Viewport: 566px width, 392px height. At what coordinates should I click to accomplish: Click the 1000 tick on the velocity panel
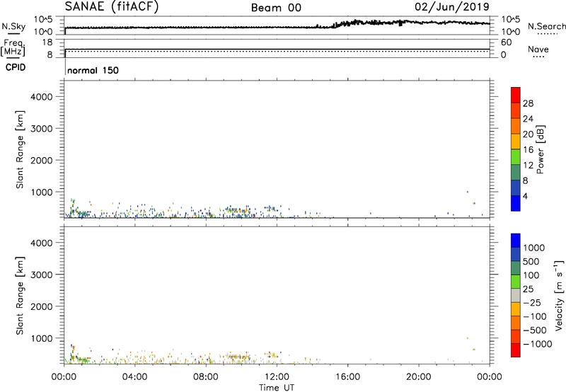(42, 338)
